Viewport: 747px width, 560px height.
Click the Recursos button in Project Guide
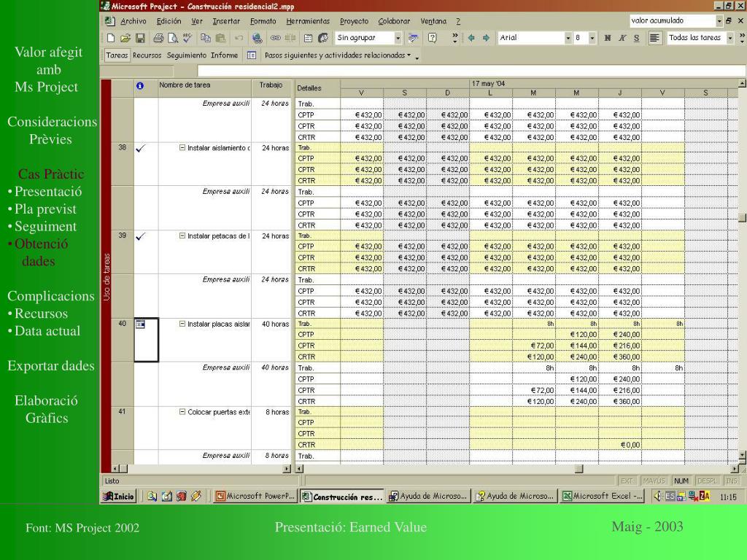coord(147,55)
